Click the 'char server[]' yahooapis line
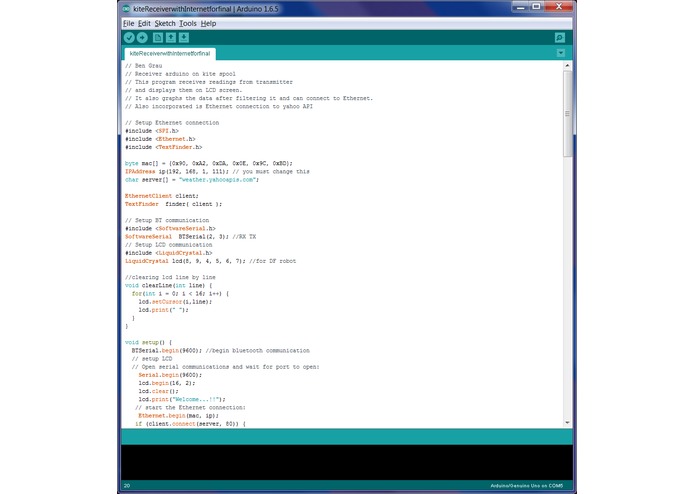Screen dimensions: 695x494 tap(191, 179)
